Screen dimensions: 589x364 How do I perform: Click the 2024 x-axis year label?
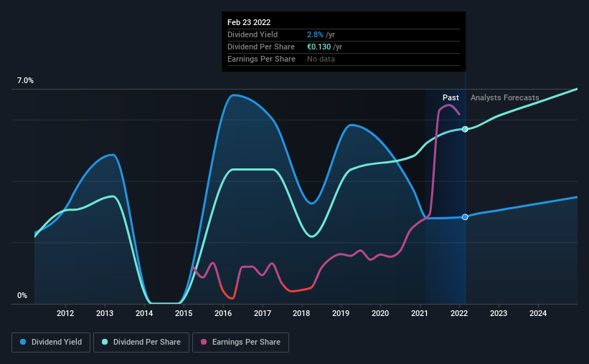click(x=538, y=313)
